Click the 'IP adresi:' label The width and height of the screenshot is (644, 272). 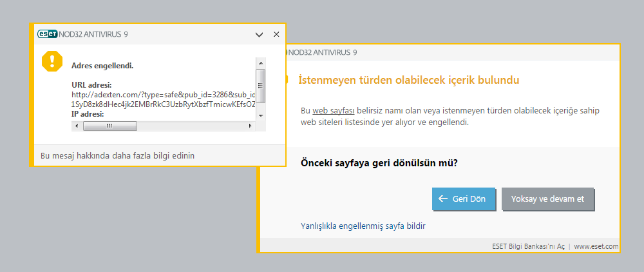tap(88, 114)
